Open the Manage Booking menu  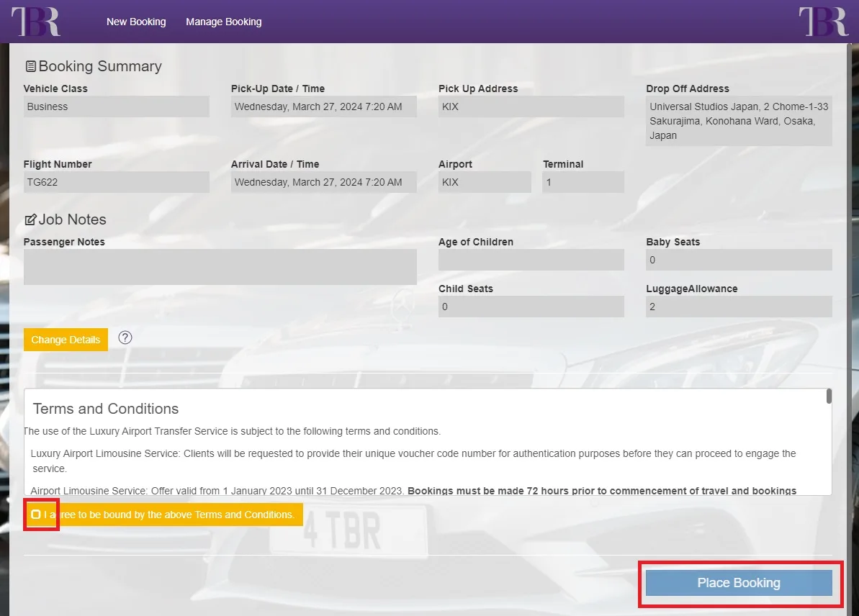pyautogui.click(x=223, y=22)
